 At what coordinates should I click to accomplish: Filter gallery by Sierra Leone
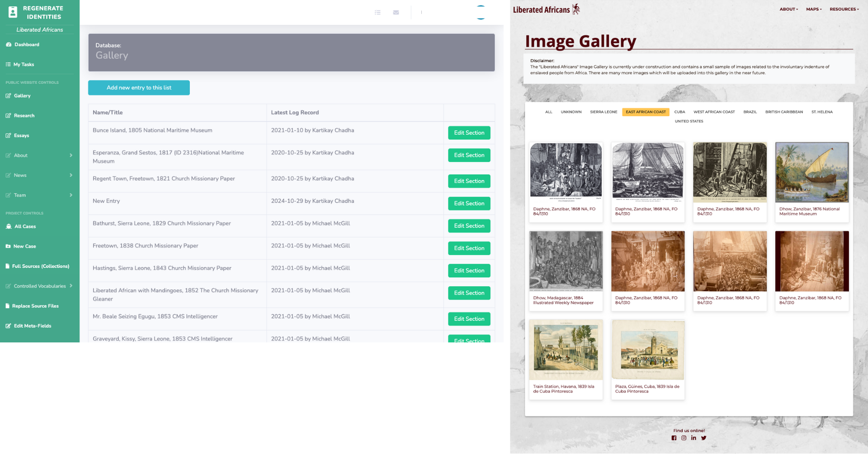603,112
